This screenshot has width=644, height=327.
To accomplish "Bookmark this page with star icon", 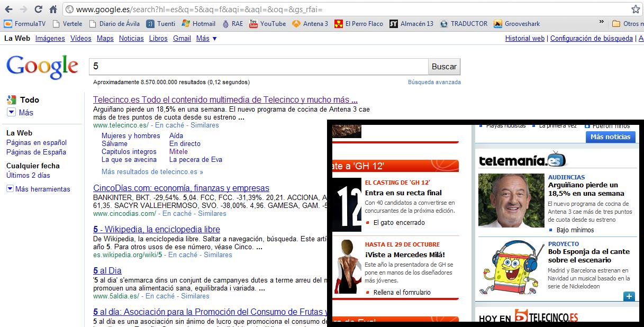I will click(x=636, y=10).
